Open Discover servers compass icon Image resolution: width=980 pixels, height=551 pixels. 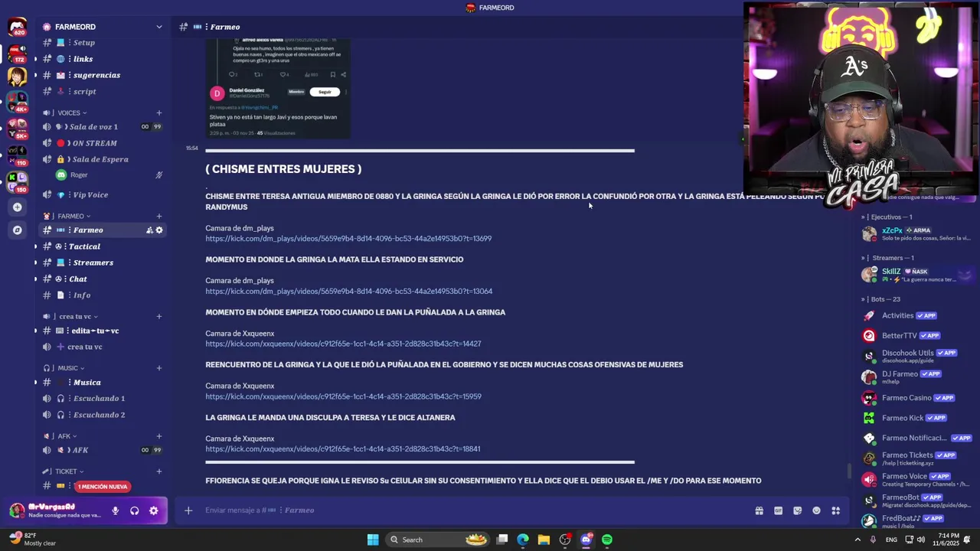[17, 230]
